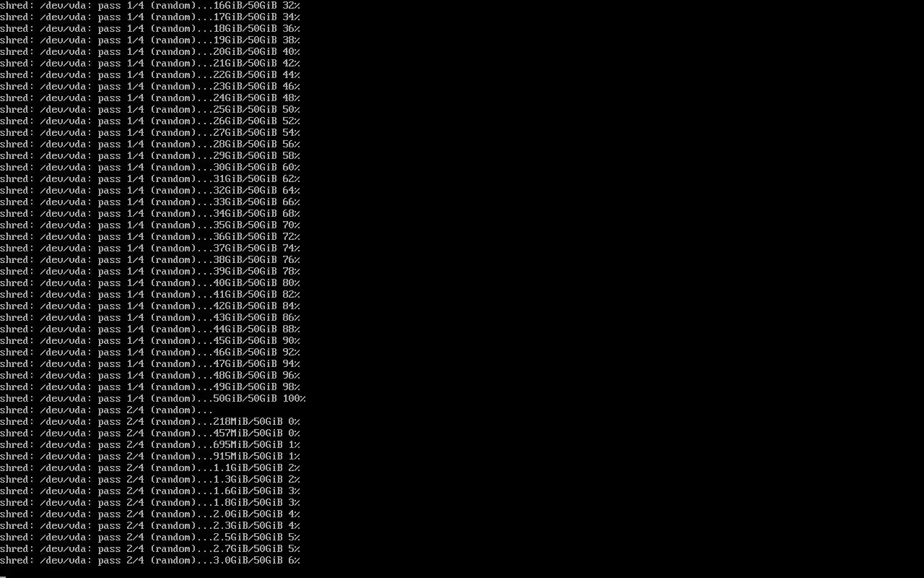Click the line showing 50GiB/50GiB 100%
The width and height of the screenshot is (924, 578).
coord(153,398)
